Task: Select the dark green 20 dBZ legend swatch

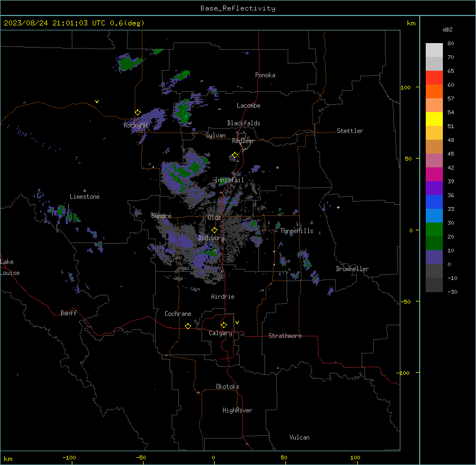Action: pyautogui.click(x=434, y=243)
